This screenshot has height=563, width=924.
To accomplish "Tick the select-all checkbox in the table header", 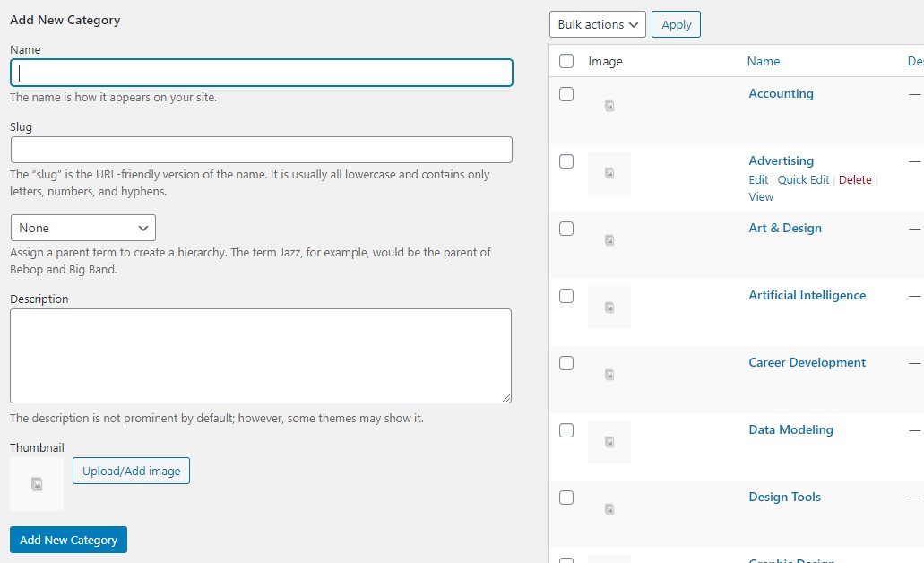I will (566, 61).
